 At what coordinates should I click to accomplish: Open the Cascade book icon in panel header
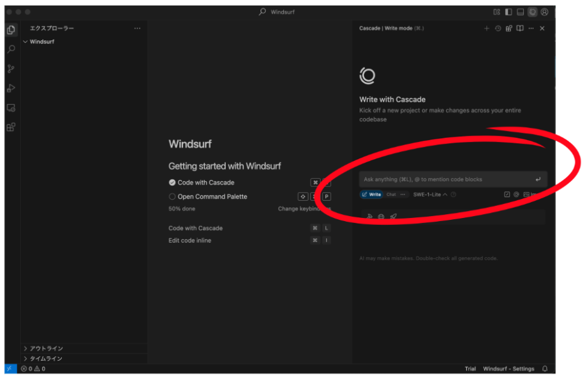tap(520, 28)
